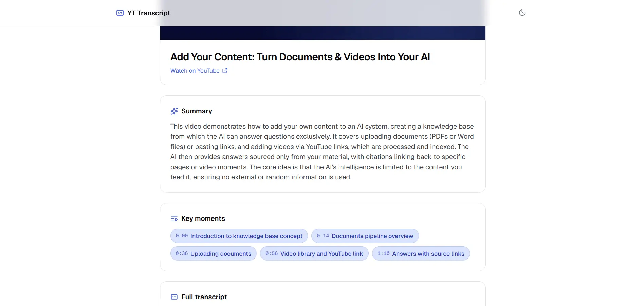Jump to 0:00 Introduction to knowledge base concept
This screenshot has height=306, width=644.
(x=239, y=236)
